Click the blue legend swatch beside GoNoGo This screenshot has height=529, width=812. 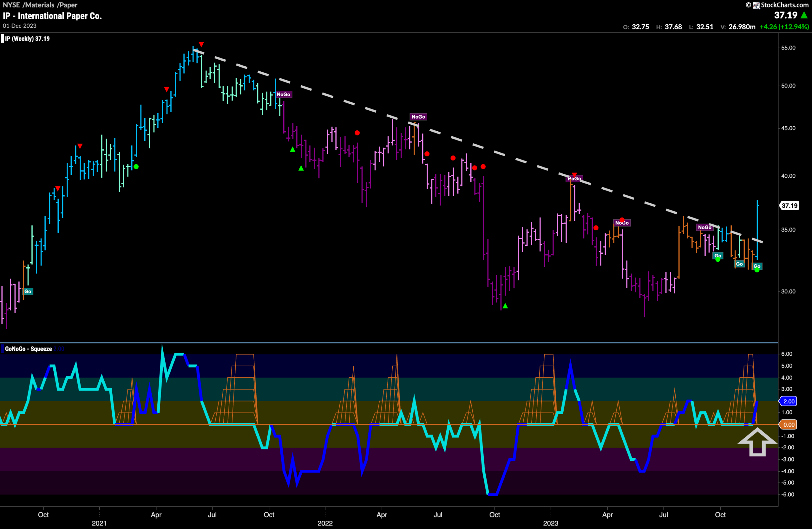coord(3,349)
